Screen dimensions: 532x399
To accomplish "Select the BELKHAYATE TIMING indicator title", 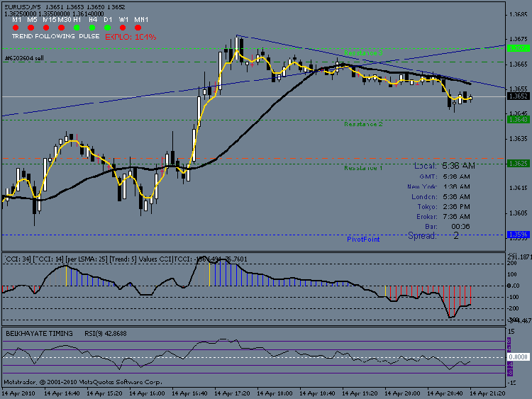I will click(39, 334).
